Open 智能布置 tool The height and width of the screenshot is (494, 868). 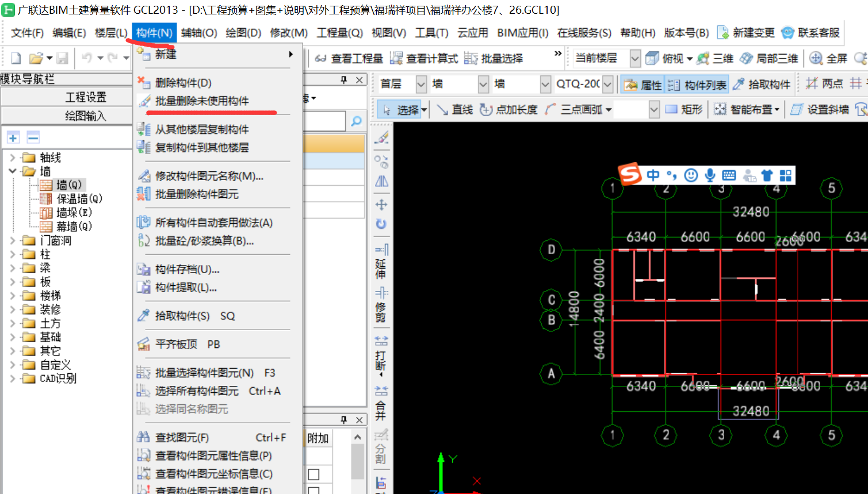(x=746, y=109)
